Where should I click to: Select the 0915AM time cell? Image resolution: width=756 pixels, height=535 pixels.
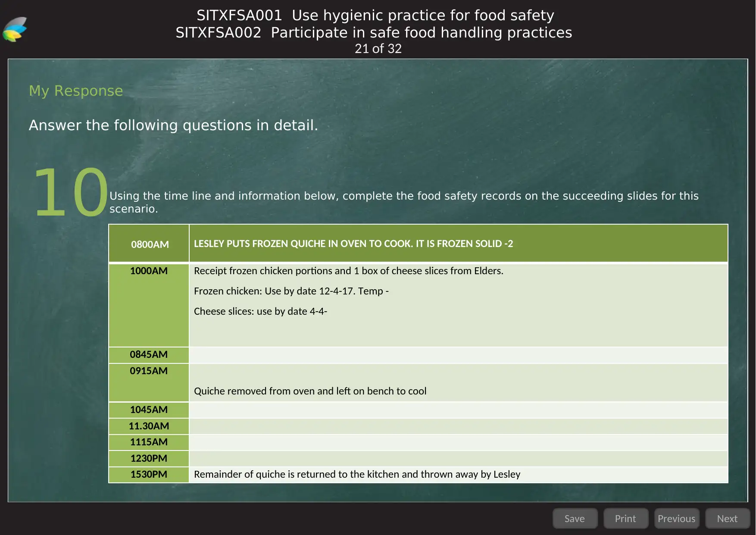(x=149, y=383)
